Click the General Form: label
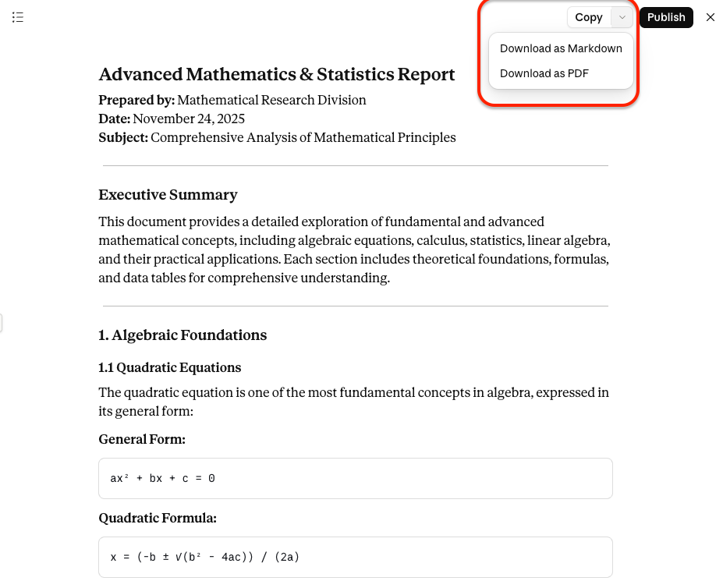This screenshot has height=588, width=723. coord(142,439)
